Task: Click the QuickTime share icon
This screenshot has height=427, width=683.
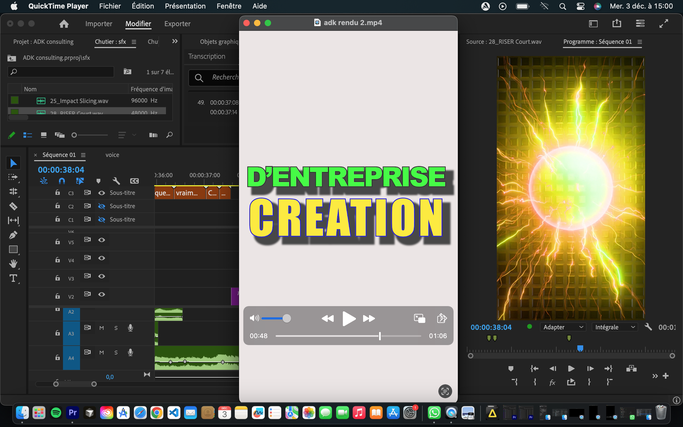Action: tap(441, 318)
